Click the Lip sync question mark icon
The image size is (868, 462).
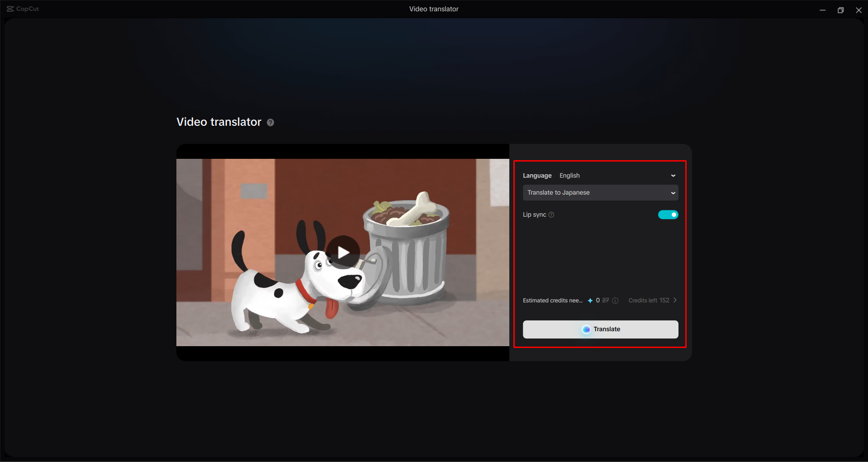click(551, 214)
